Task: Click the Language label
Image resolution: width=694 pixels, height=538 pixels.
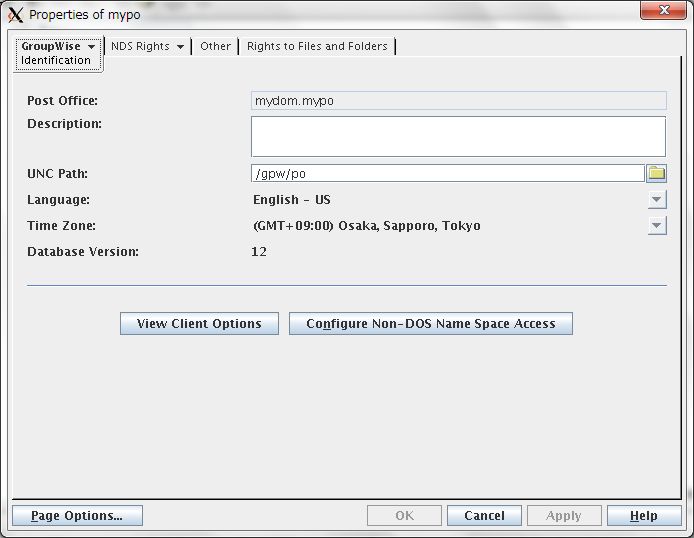Action: pos(58,200)
